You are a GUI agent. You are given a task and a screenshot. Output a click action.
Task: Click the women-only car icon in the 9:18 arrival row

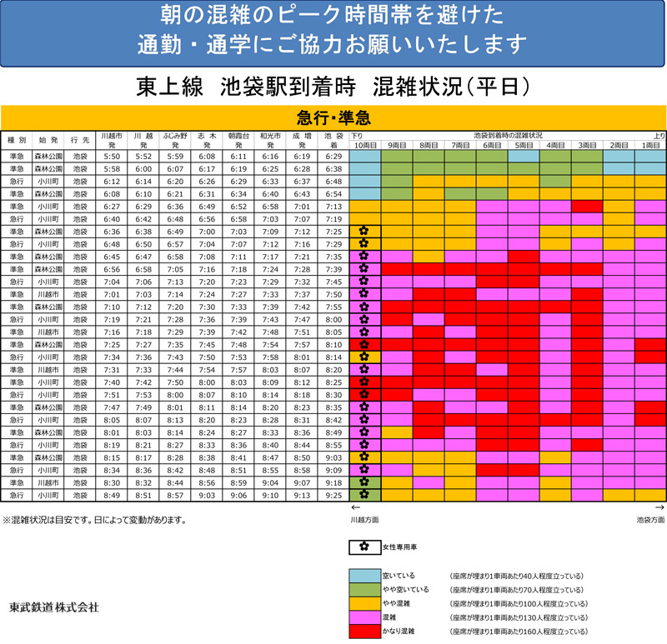click(364, 482)
